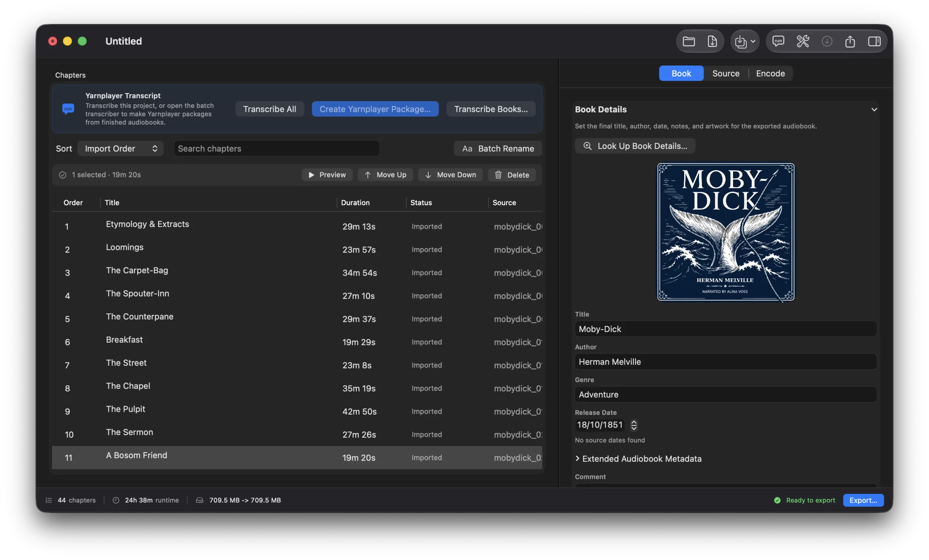Click the 44 chapters status bar text
The width and height of the screenshot is (929, 560).
(x=77, y=500)
